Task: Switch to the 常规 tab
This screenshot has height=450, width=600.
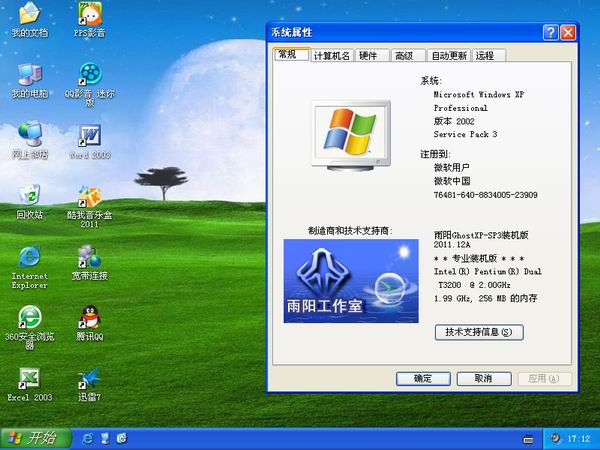Action: [x=291, y=55]
